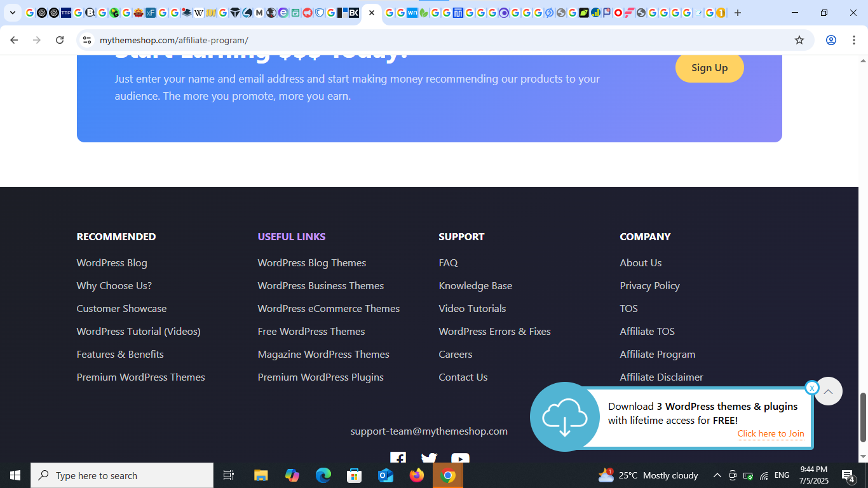Viewport: 868px width, 488px height.
Task: Go back using the browser back arrow
Action: (14, 40)
